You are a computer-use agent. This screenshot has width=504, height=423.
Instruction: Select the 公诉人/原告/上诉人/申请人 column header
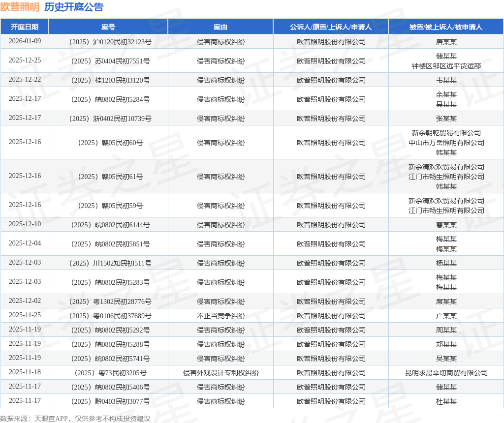[331, 27]
